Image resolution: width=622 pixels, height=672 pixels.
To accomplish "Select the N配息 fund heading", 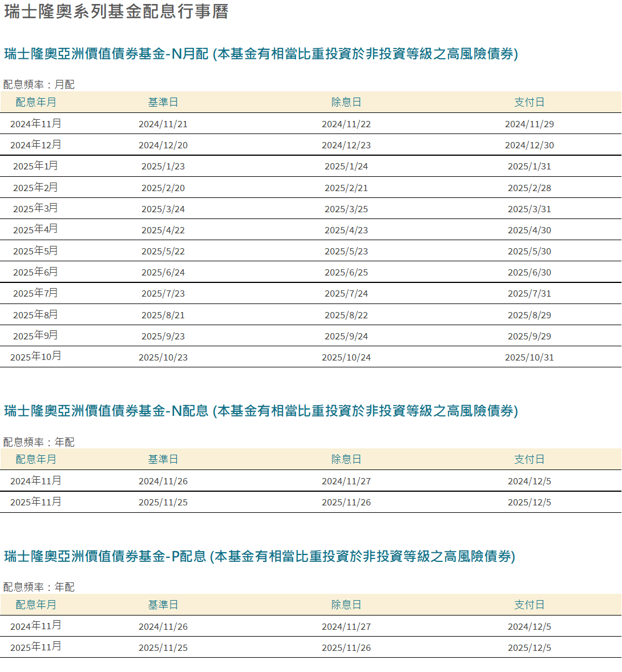I will [x=261, y=411].
